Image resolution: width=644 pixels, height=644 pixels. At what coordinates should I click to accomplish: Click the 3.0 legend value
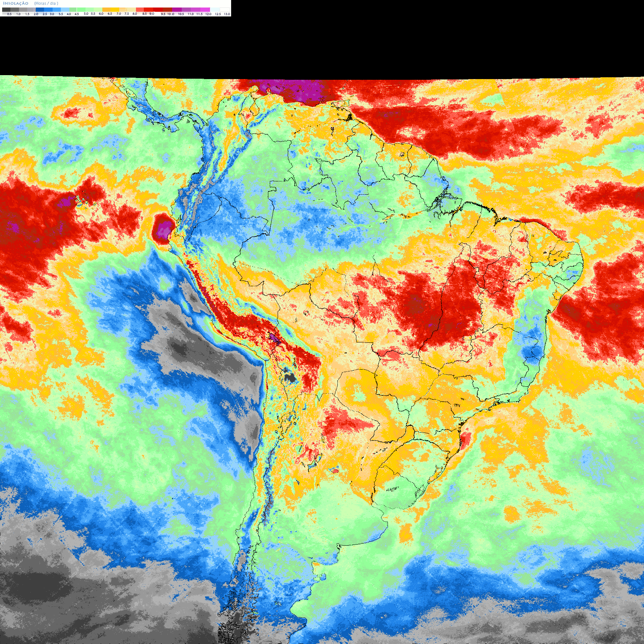52,14
